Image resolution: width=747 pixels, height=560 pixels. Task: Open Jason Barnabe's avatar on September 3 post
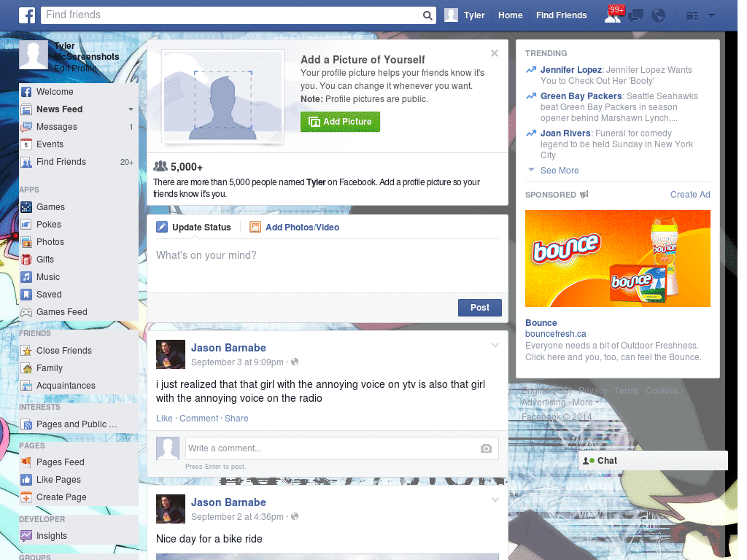[x=171, y=354]
